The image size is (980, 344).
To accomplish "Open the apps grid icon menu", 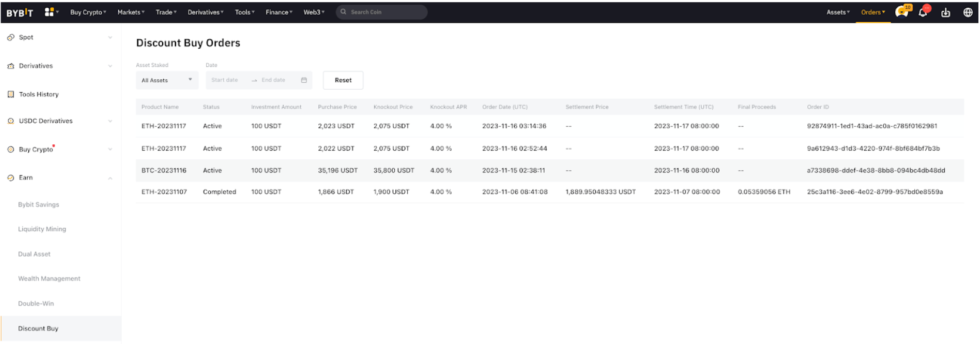I will (x=49, y=12).
